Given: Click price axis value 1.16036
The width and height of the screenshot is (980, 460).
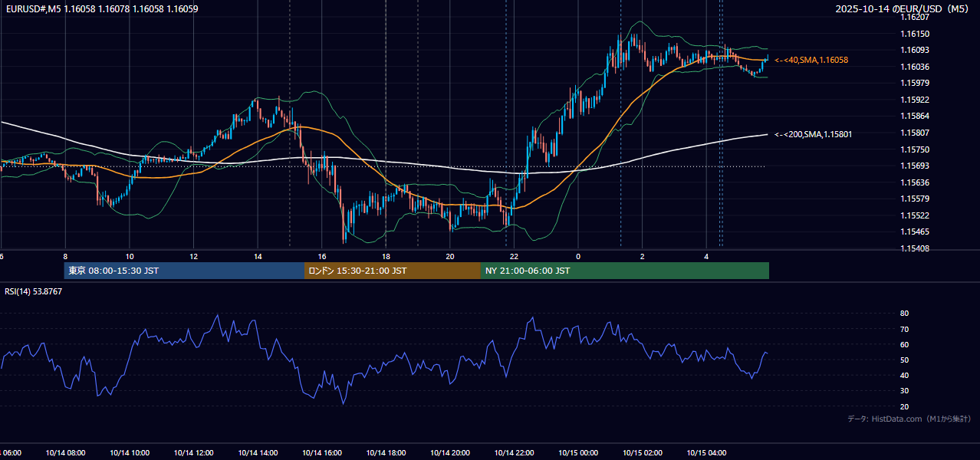Looking at the screenshot, I should [x=915, y=67].
